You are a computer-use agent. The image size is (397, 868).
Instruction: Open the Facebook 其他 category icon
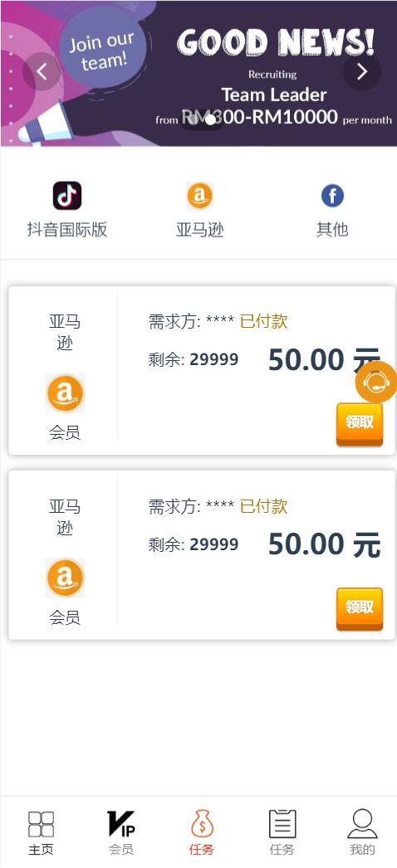tap(332, 196)
